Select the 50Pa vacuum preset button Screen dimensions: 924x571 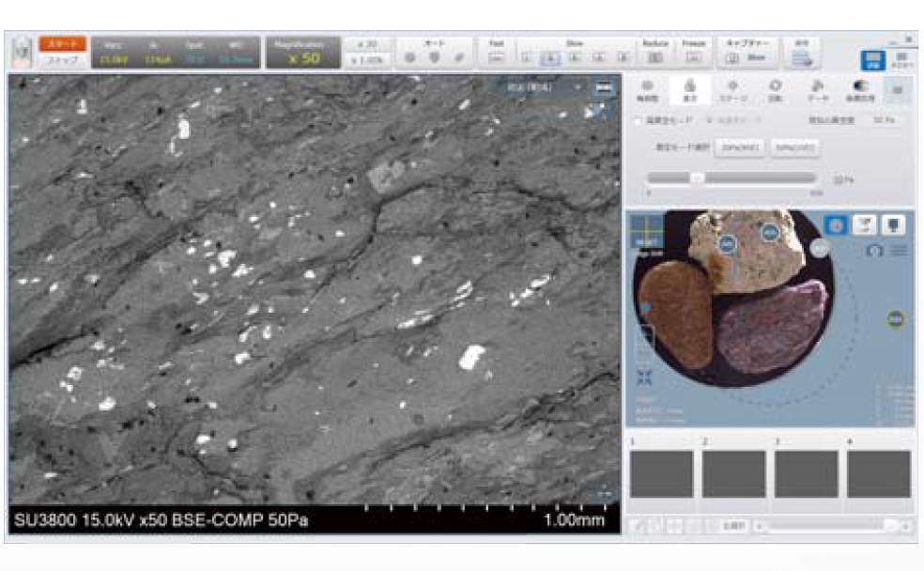[x=794, y=147]
